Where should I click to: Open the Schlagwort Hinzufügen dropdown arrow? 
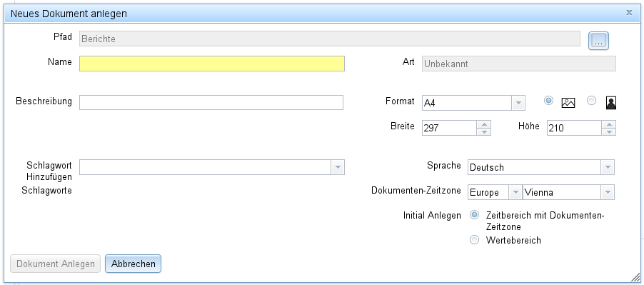(338, 167)
